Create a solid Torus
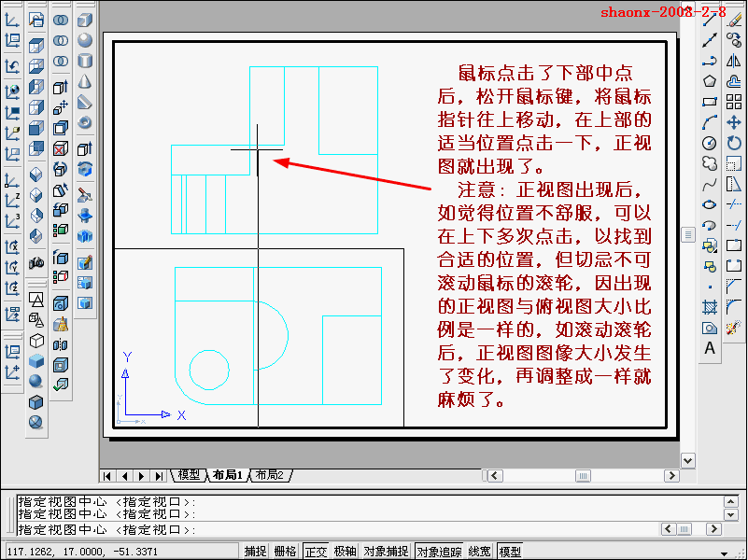 pos(85,122)
